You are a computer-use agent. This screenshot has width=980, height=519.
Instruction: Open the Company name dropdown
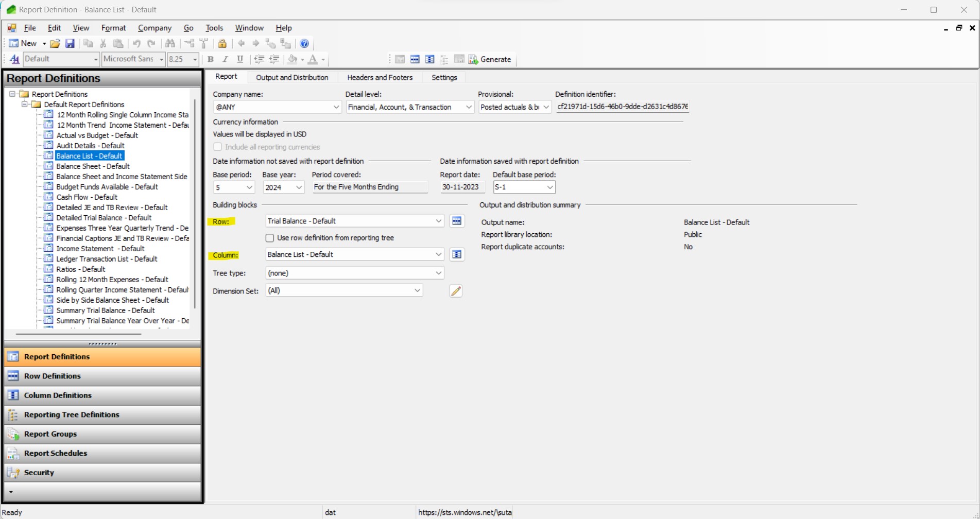(336, 107)
